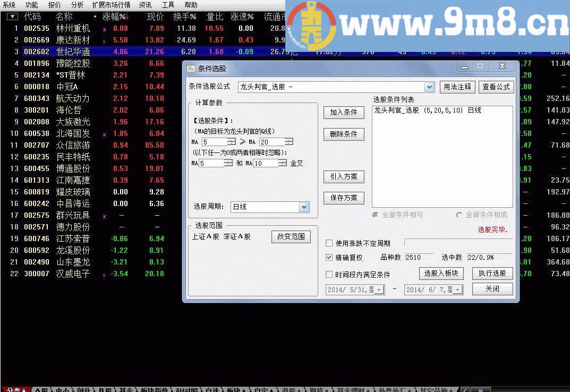The image size is (570, 392).
Task: Open the 资讯 menu
Action: [x=146, y=5]
